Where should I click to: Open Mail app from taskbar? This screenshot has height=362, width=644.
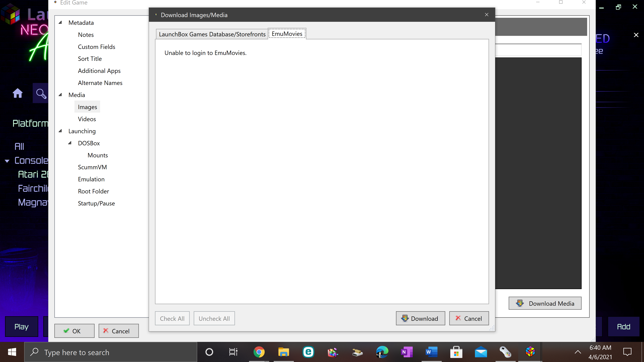click(481, 352)
